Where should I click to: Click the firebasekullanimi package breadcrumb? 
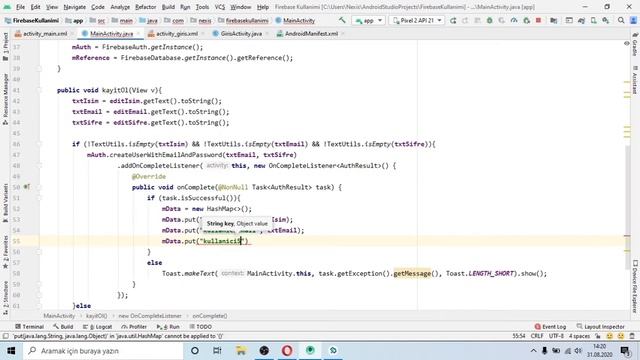[x=244, y=20]
